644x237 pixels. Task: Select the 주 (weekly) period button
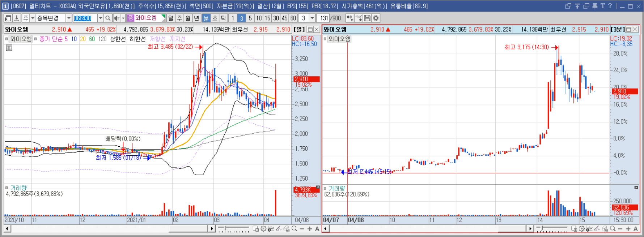click(x=179, y=18)
